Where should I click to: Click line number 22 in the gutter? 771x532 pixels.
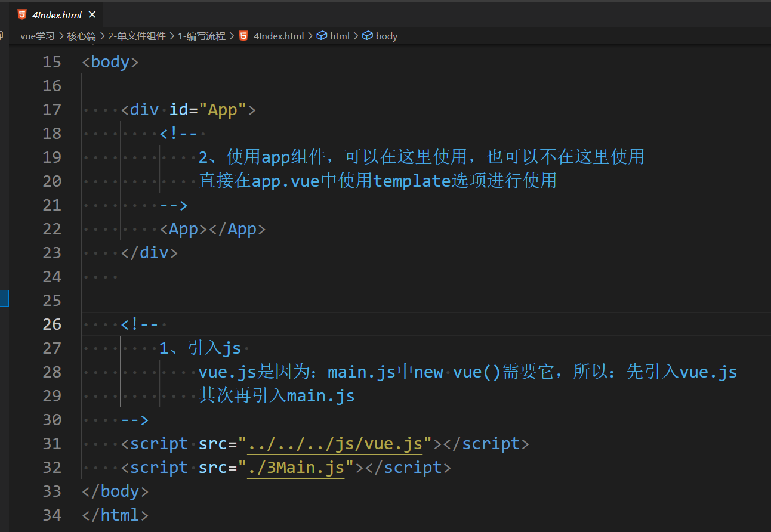(52, 229)
